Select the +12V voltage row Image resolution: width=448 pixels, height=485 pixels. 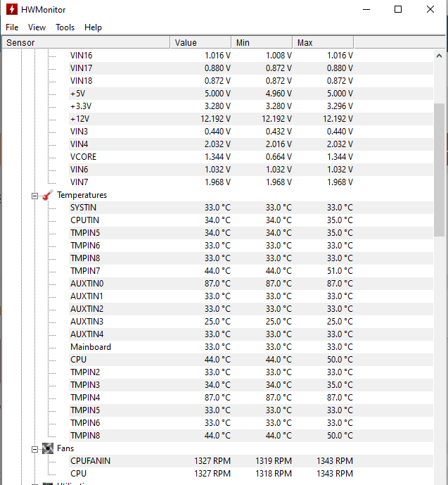click(251, 119)
